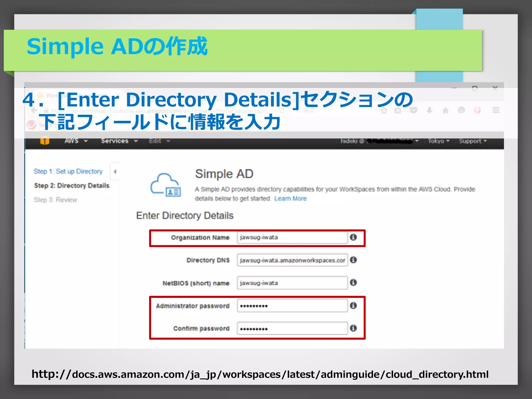Viewport: 532px width, 399px height.
Task: Show info for Confirm password
Action: [x=353, y=328]
